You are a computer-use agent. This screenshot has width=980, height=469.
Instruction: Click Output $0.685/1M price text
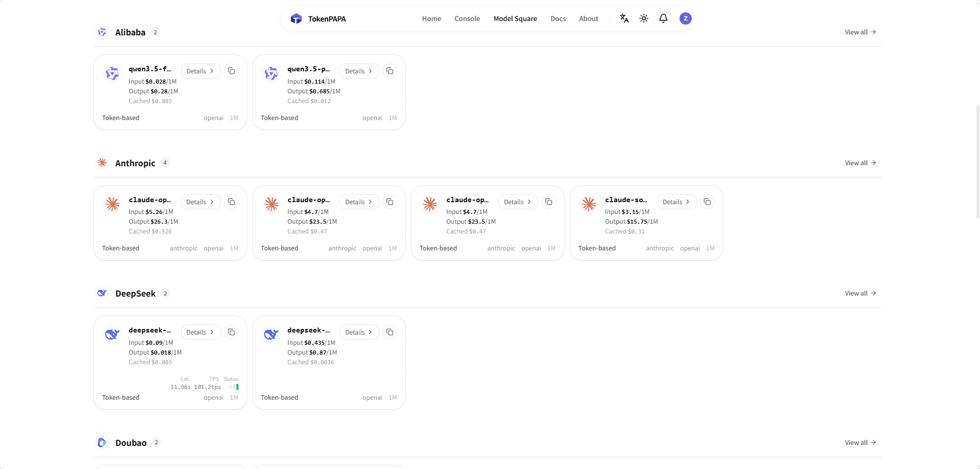point(313,91)
